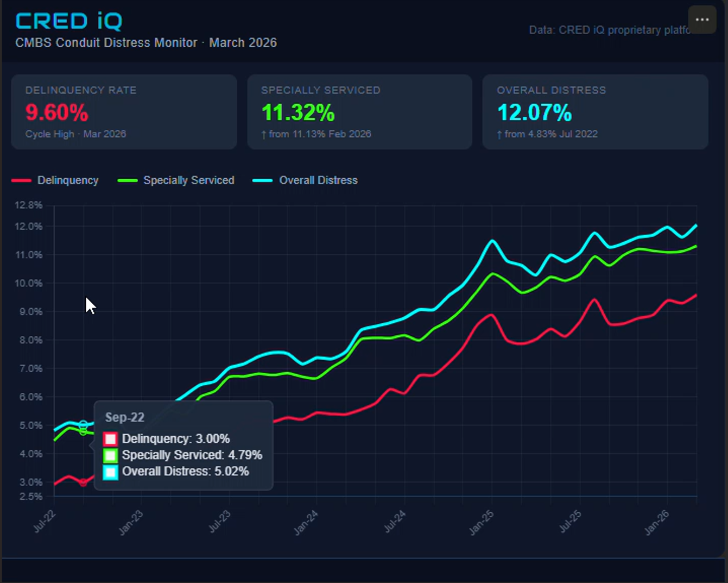Click the Jan-26 x-axis label

[657, 523]
